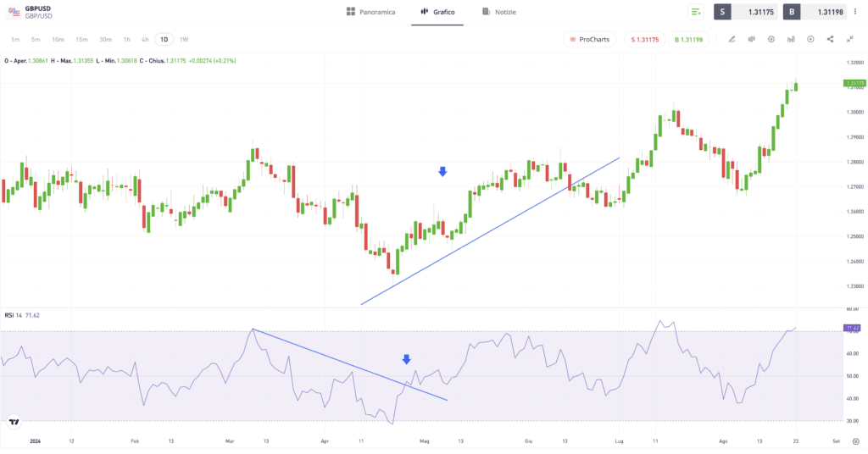Click the GBP/USD subtitle text
This screenshot has height=454, width=868.
pos(39,16)
